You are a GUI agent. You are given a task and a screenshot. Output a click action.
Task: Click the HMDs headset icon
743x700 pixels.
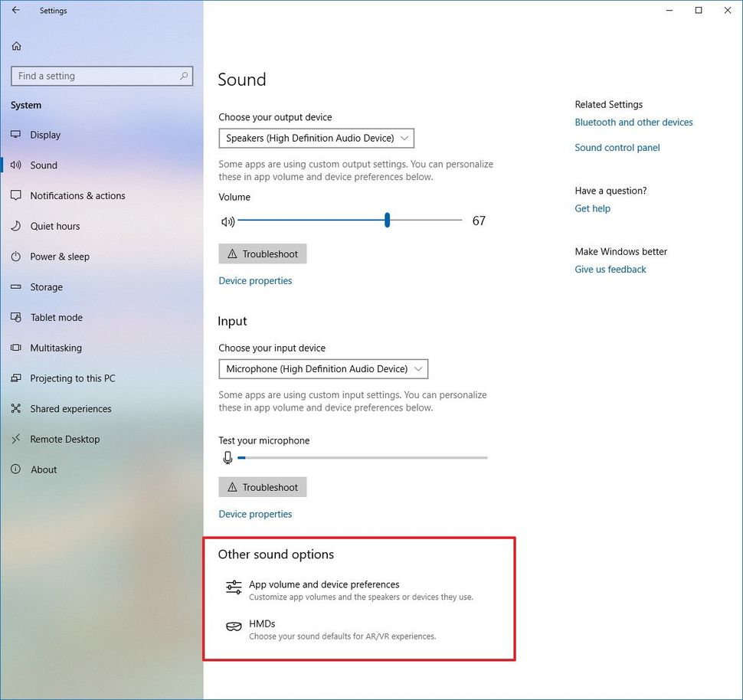(x=233, y=626)
